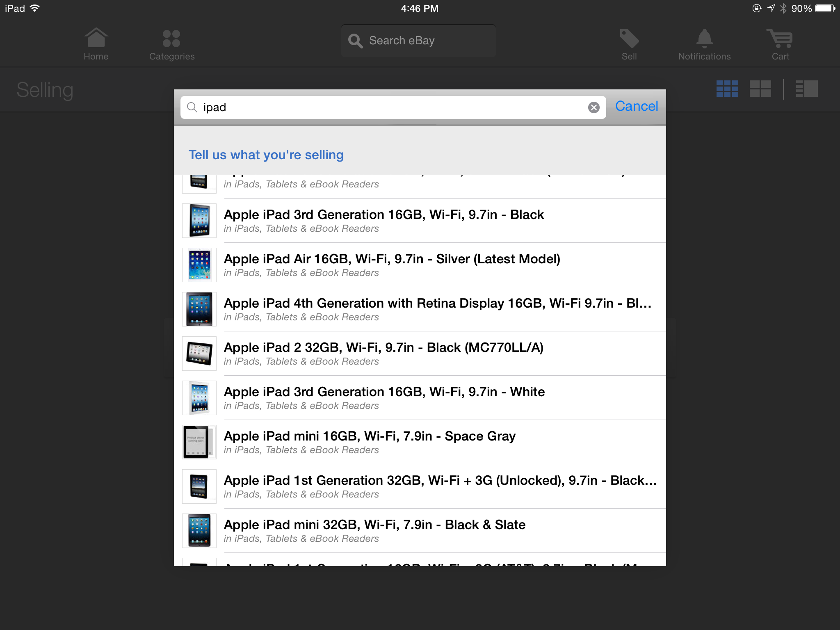Open the Home screen
Screen dimensions: 840x630
[x=96, y=43]
